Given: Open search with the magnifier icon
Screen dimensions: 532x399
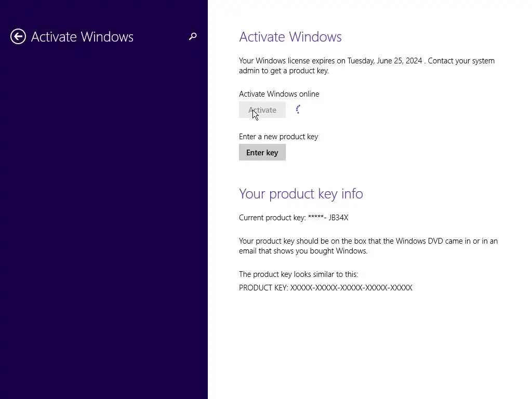Looking at the screenshot, I should 193,36.
